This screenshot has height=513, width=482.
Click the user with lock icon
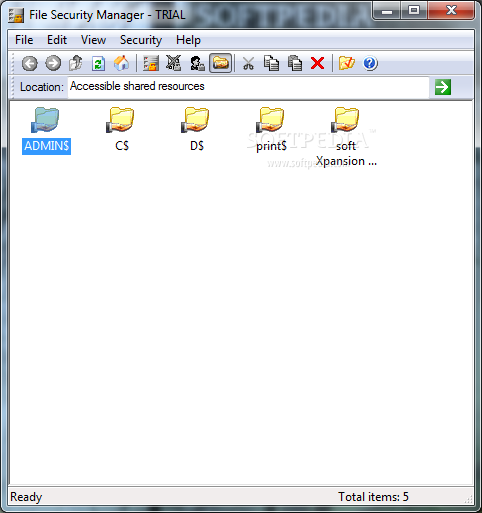[x=197, y=63]
